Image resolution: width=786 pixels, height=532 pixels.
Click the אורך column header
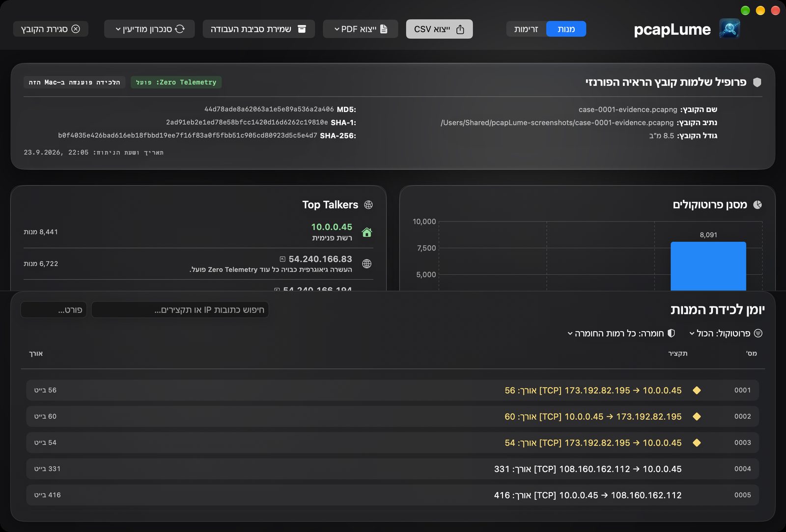[x=36, y=353]
